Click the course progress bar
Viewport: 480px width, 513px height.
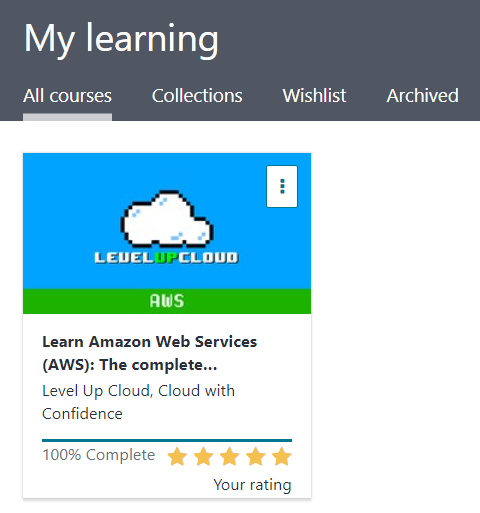(167, 440)
